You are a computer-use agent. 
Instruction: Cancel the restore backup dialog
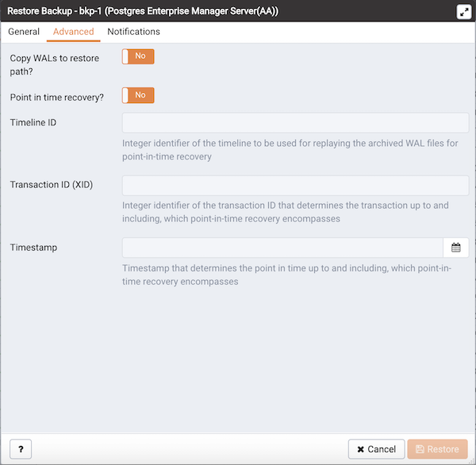376,449
